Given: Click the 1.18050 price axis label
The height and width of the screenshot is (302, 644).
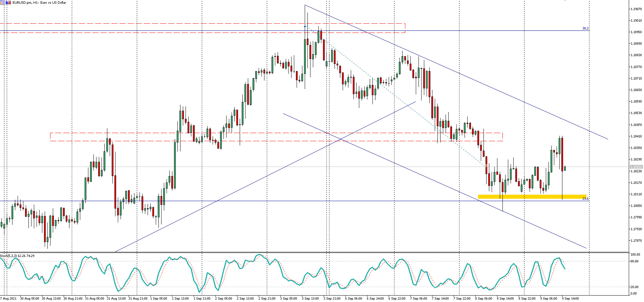Looking at the screenshot, I should 636,206.
